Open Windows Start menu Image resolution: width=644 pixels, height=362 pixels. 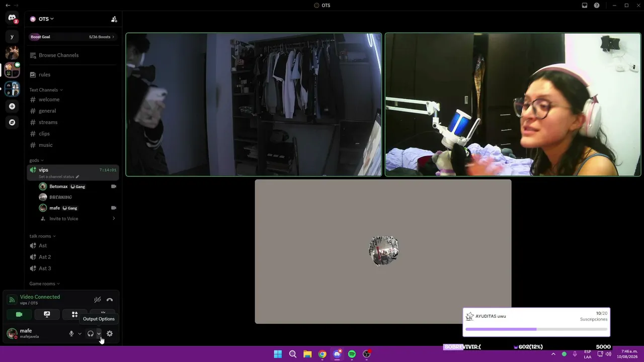278,354
